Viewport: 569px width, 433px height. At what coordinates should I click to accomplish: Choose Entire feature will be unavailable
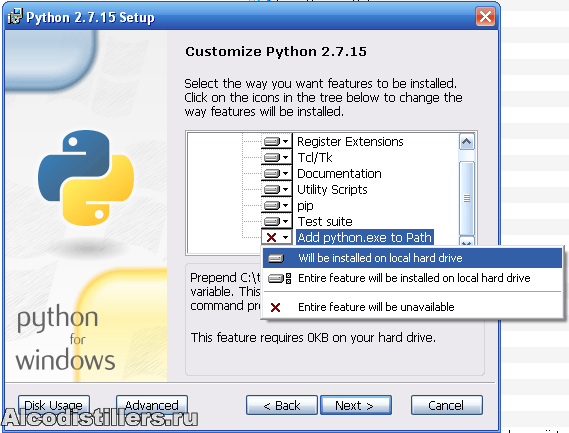(x=412, y=307)
